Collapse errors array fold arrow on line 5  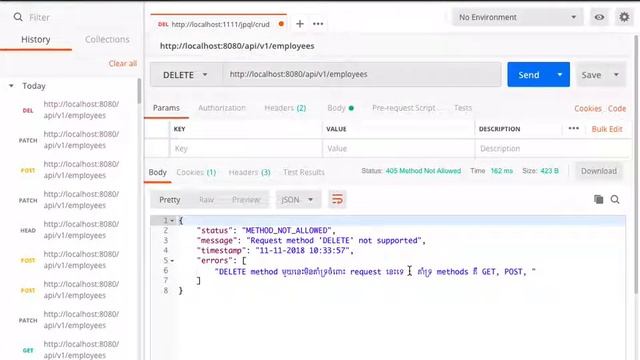(x=172, y=260)
